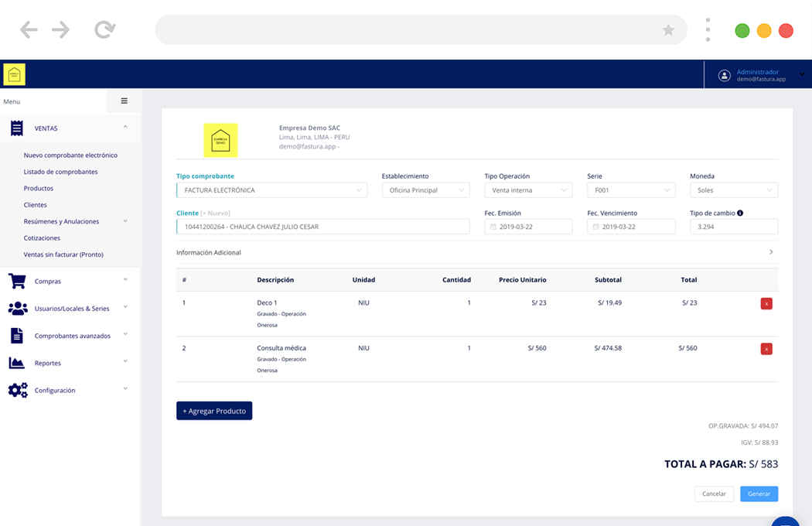Open the Moneda Soles dropdown
The height and width of the screenshot is (526, 812).
(733, 190)
